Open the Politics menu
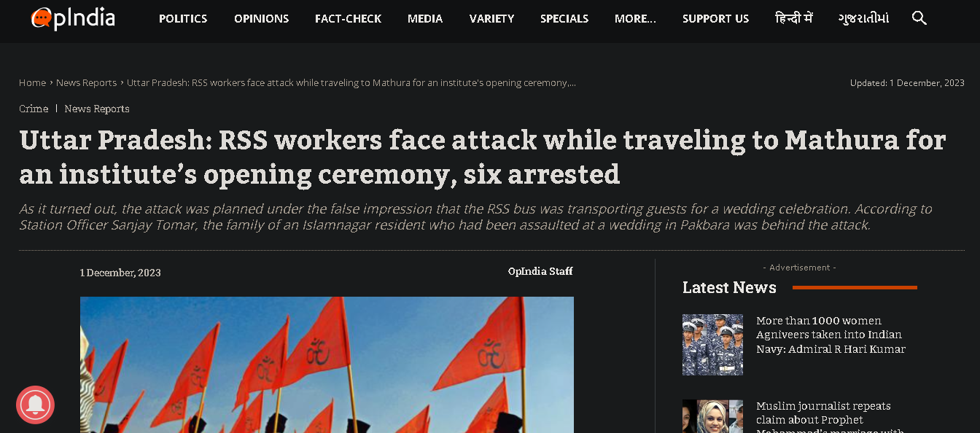This screenshot has width=980, height=433. [183, 19]
